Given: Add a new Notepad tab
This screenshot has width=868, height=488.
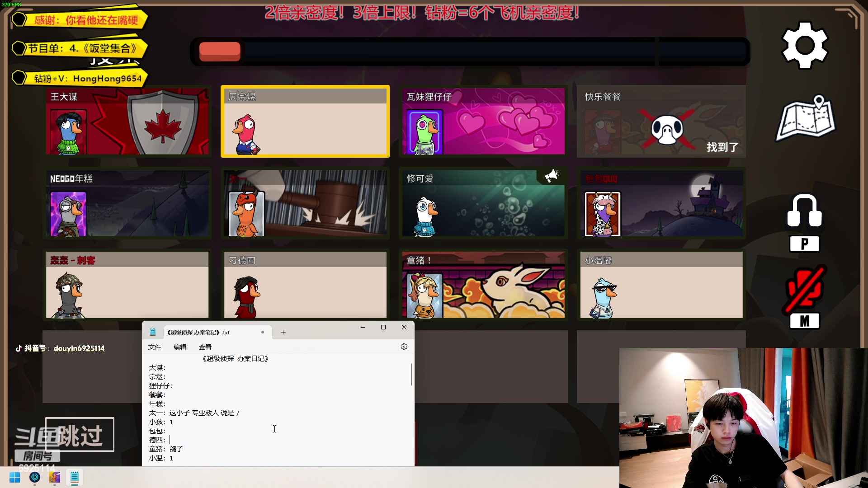Looking at the screenshot, I should click(x=283, y=333).
